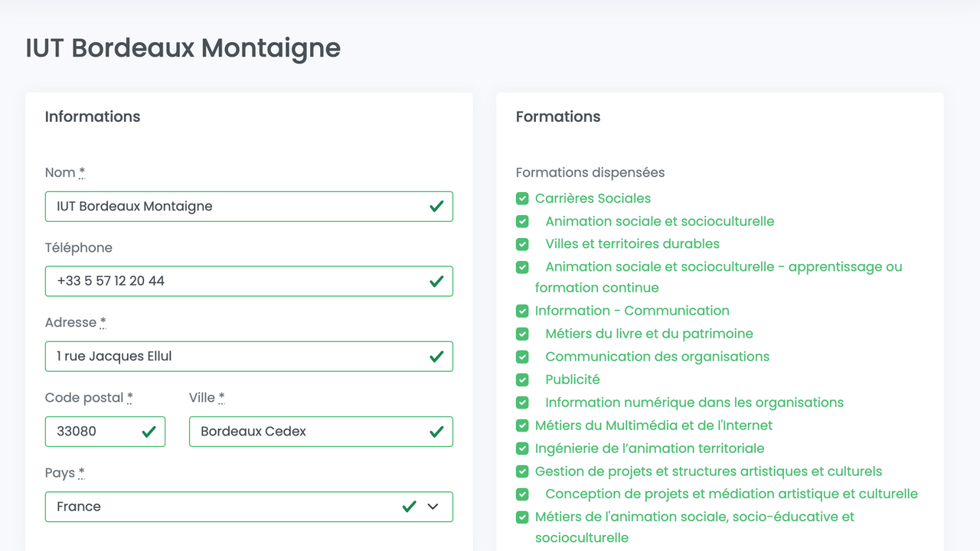Click the Métiers du livre et du patrimoine label
Image resolution: width=980 pixels, height=551 pixels.
[x=648, y=334]
